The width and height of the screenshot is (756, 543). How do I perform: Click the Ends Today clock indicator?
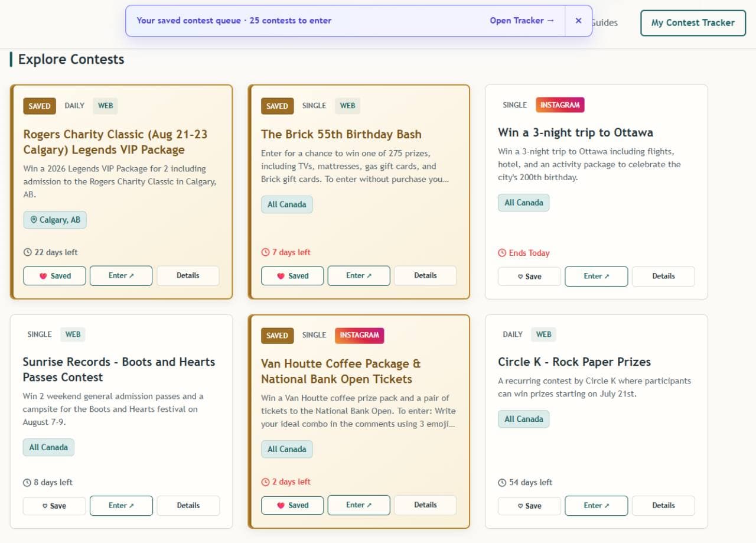coord(524,253)
